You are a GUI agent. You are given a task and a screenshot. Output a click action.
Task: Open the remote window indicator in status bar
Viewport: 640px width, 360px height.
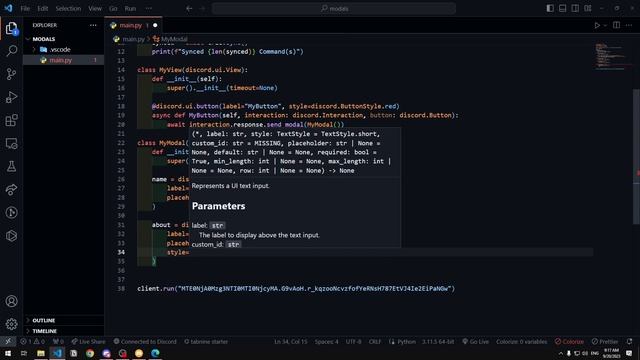point(8,342)
